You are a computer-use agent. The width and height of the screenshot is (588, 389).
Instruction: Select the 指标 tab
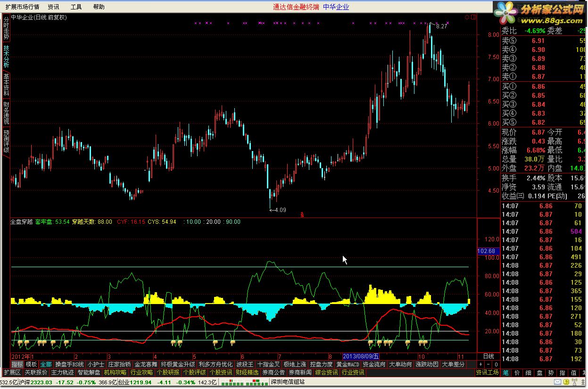coord(17,364)
